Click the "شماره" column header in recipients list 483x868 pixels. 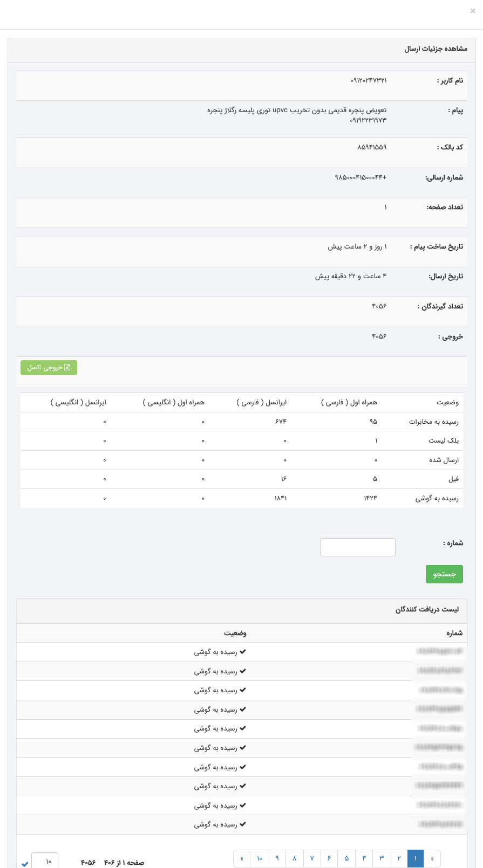(454, 633)
